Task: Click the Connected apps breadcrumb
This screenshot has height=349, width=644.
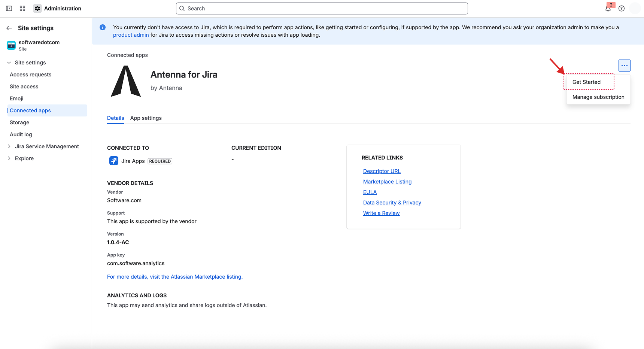Action: pos(127,55)
